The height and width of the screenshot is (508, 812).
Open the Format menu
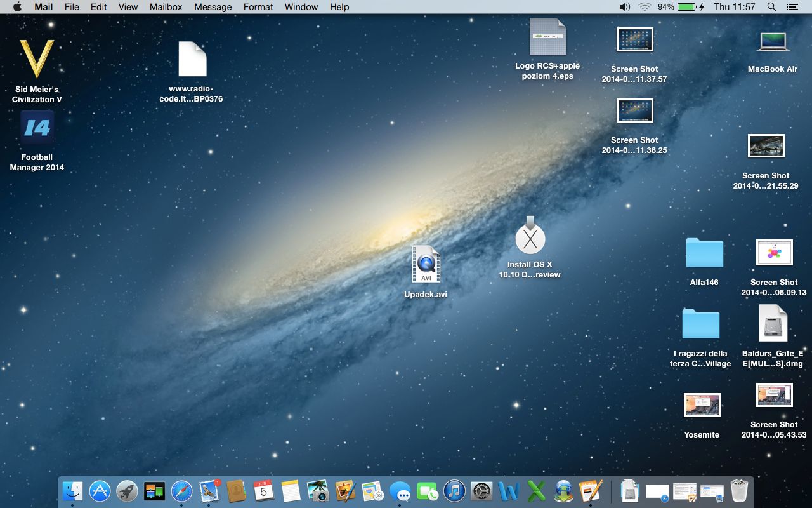click(x=258, y=7)
